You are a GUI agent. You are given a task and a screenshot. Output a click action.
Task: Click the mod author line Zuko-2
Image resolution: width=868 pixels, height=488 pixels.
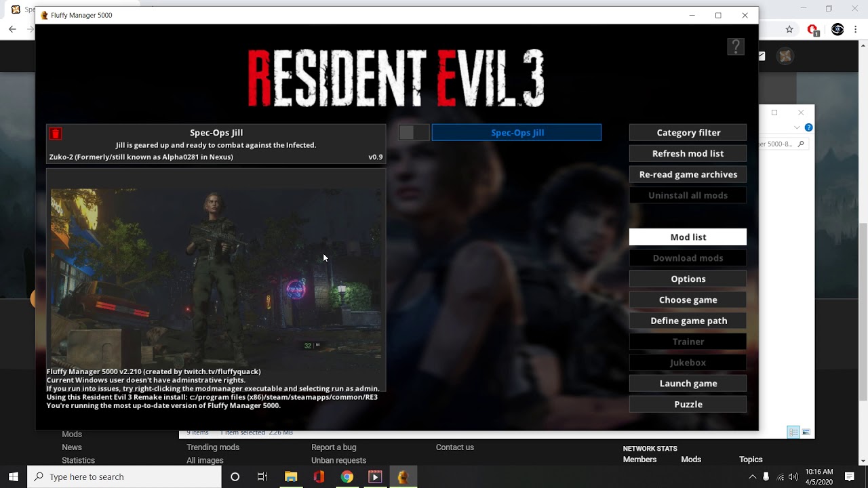click(x=141, y=157)
